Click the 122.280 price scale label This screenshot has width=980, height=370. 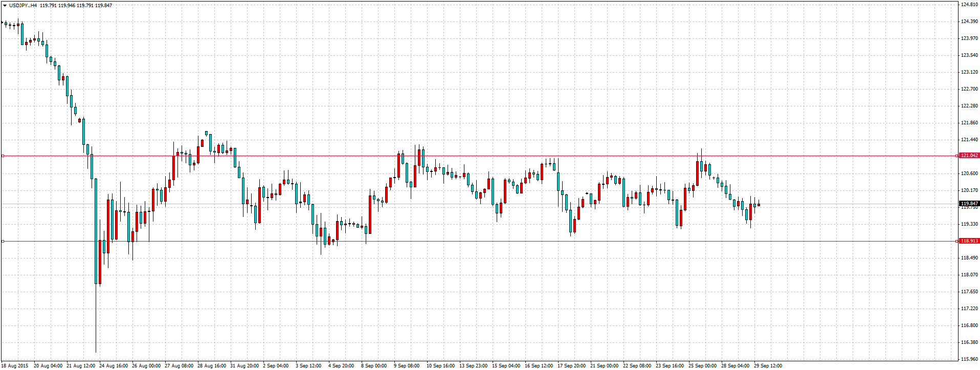coord(969,106)
